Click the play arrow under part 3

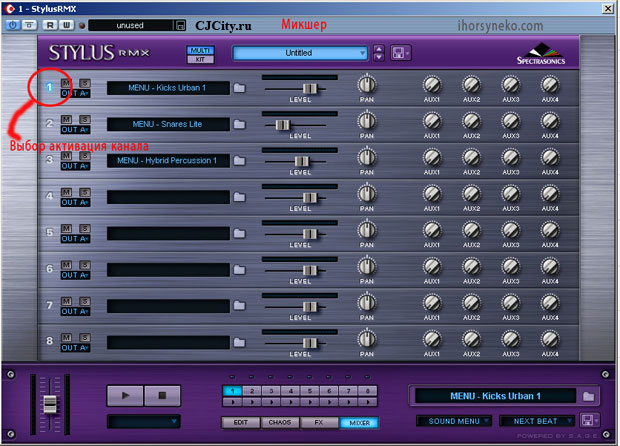[x=271, y=402]
